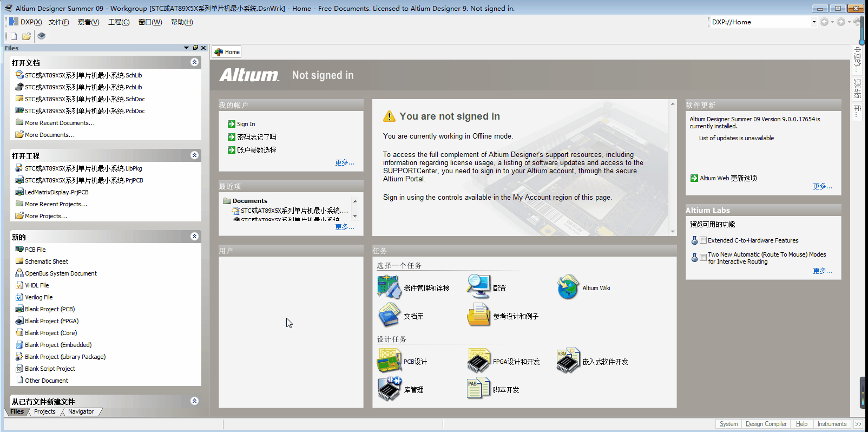Enable Two New Automatic Modes for Interactive Routing
This screenshot has height=432, width=868.
(703, 258)
